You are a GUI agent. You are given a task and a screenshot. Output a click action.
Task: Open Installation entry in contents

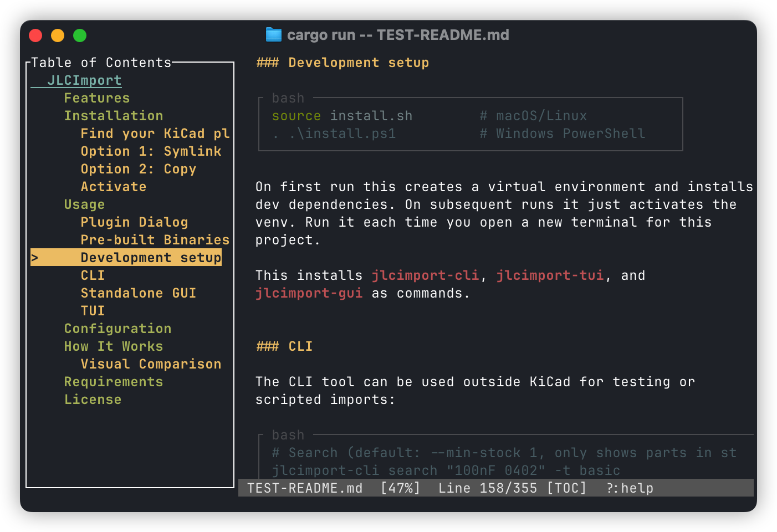pos(114,116)
